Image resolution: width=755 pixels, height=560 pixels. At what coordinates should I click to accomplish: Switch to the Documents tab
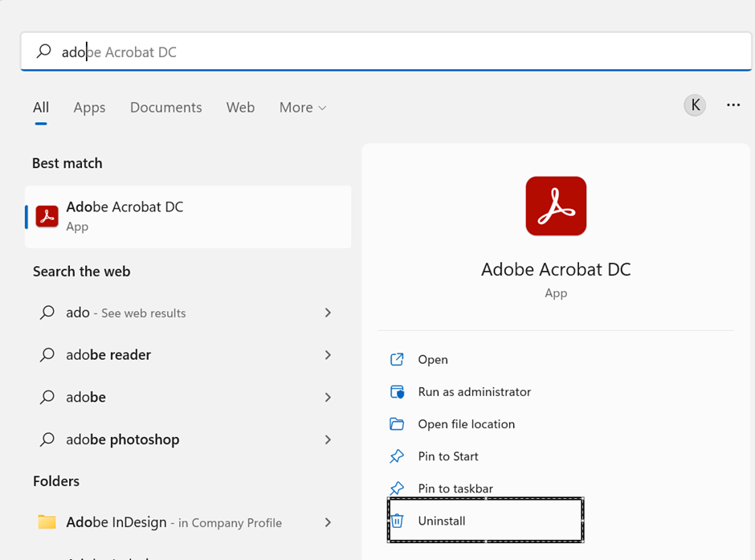(x=166, y=108)
